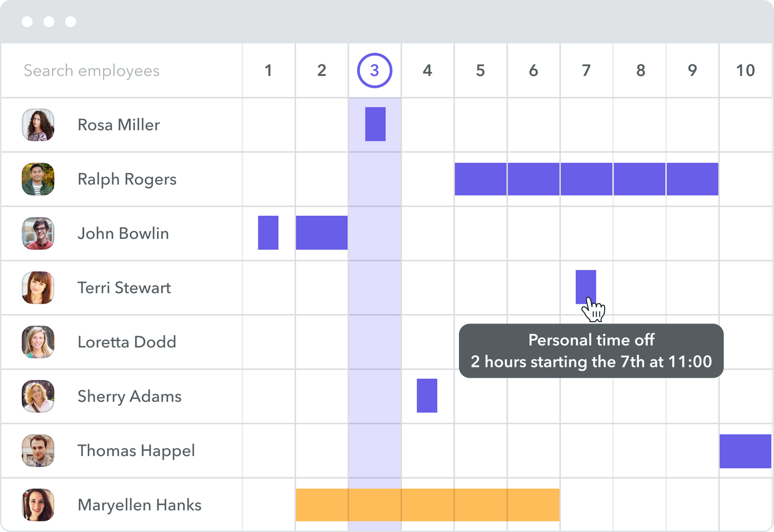This screenshot has height=532, width=774.
Task: Open Ralph Rogers' employee name
Action: click(127, 179)
